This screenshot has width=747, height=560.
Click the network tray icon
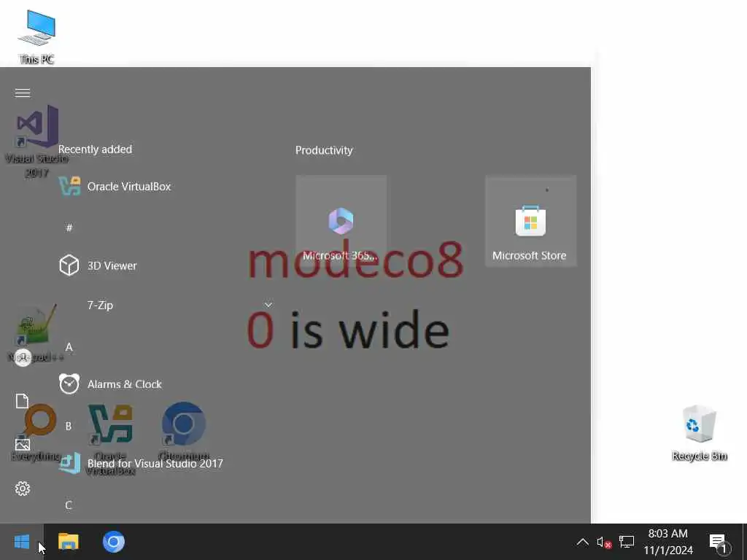tap(627, 542)
